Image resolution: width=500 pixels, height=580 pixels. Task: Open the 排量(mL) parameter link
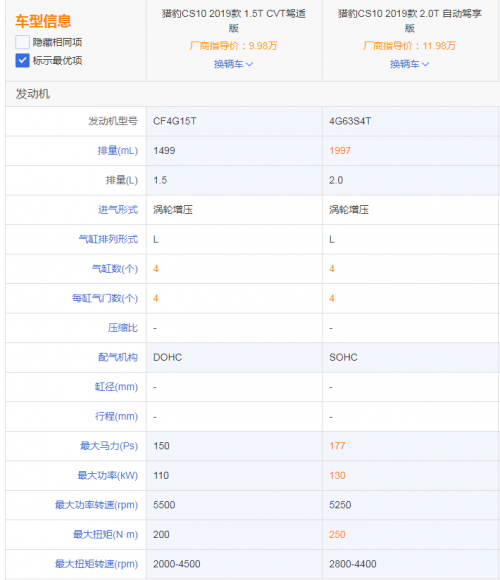[118, 151]
